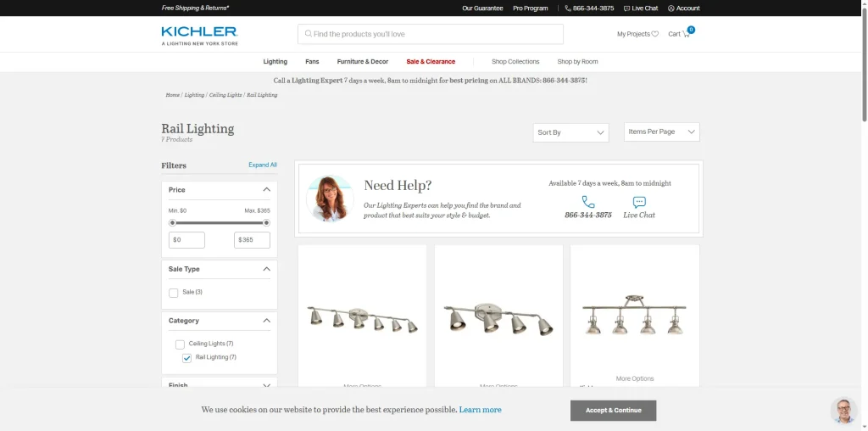Click the six-light rail fixture thumbnail
868x431 pixels.
pos(362,318)
